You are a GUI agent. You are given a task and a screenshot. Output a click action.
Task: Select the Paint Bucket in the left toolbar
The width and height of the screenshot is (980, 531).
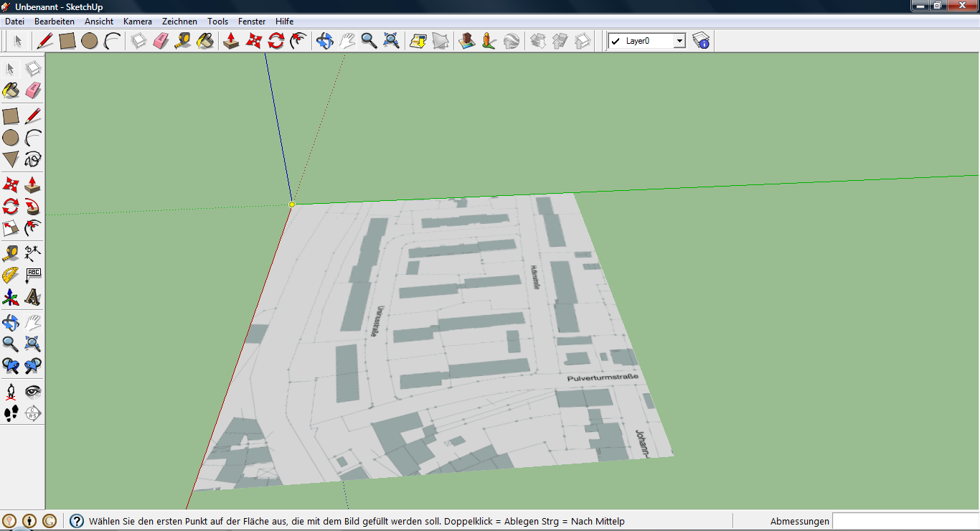[x=10, y=90]
